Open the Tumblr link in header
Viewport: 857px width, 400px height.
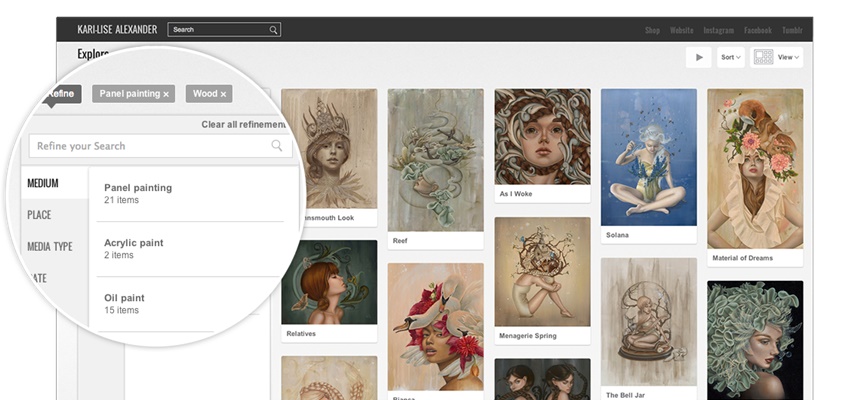(792, 30)
